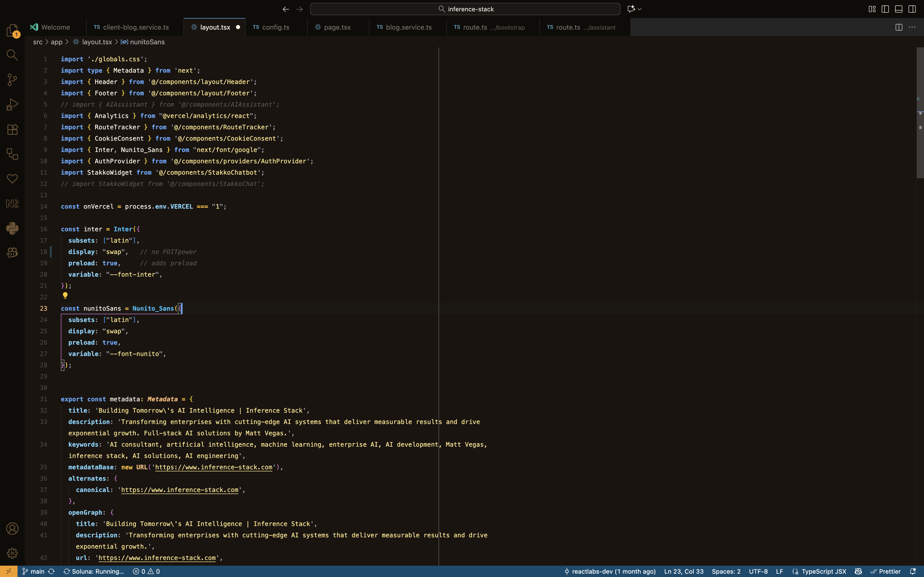Image resolution: width=924 pixels, height=577 pixels.
Task: Select TypeScript JSX language mode in status bar
Action: [x=823, y=571]
